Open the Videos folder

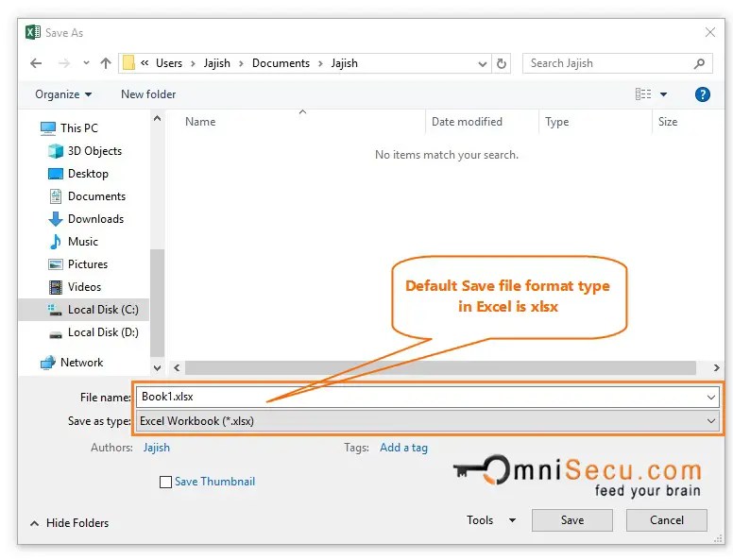point(75,287)
